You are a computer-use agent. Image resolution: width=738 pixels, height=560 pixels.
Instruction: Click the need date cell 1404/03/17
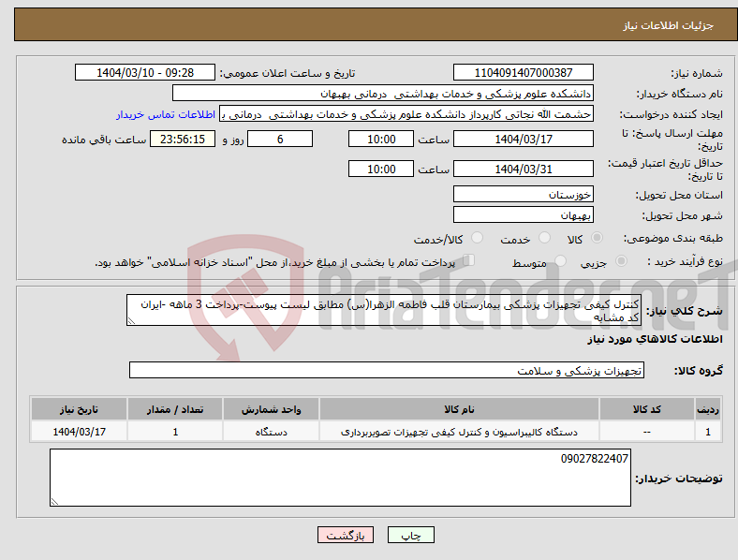79,432
